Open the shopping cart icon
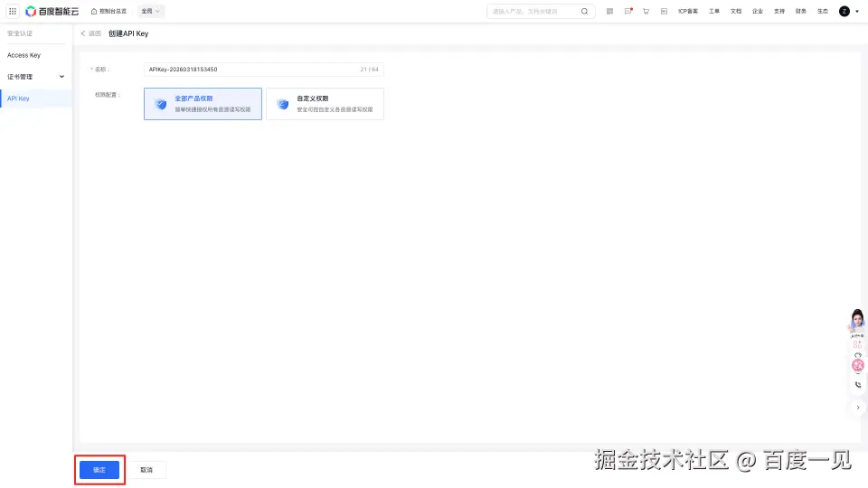The image size is (868, 488). [646, 11]
